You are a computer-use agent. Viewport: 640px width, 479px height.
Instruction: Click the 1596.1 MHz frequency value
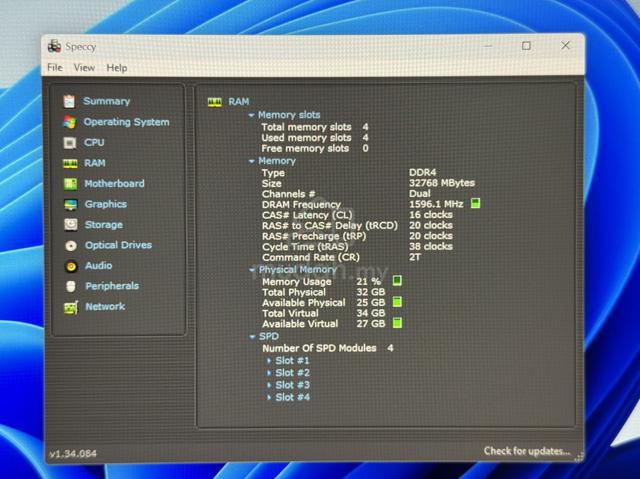point(436,204)
